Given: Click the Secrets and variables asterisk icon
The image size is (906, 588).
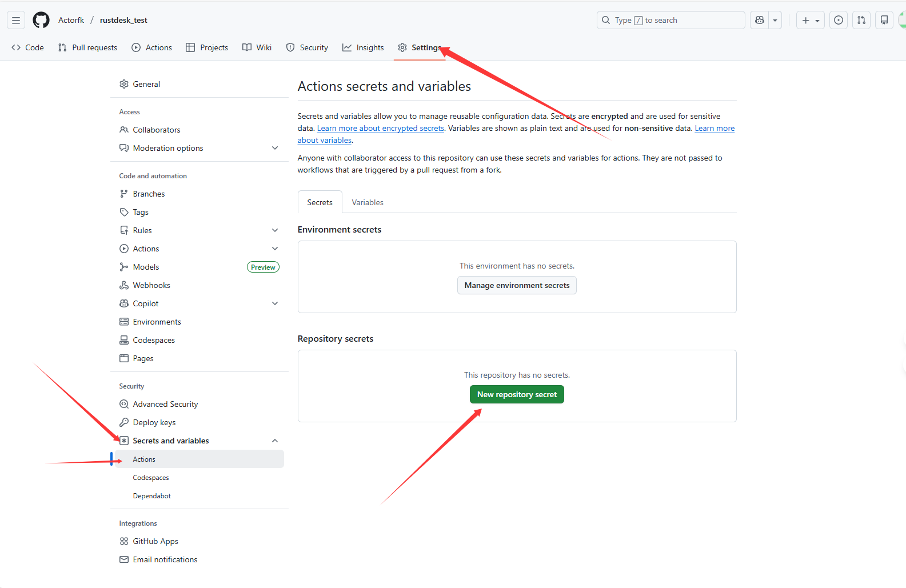Looking at the screenshot, I should (x=124, y=441).
